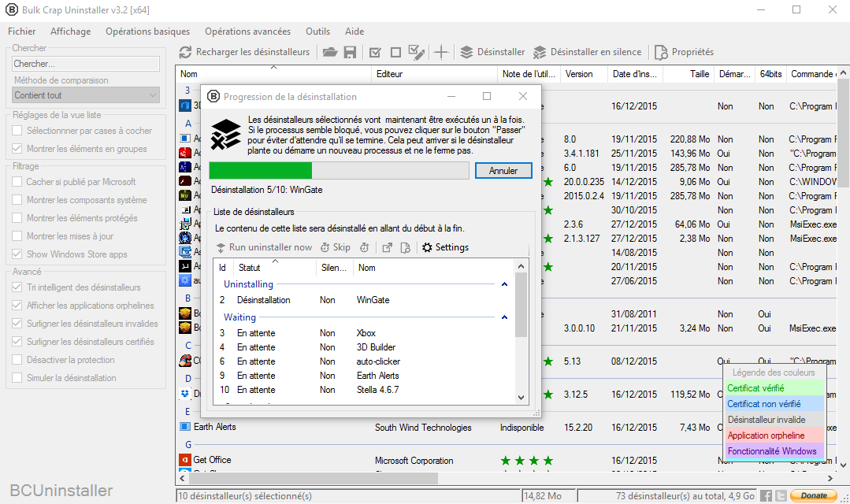Screen dimensions: 850x504
Task: Open the Opérations avancées menu
Action: pyautogui.click(x=247, y=31)
